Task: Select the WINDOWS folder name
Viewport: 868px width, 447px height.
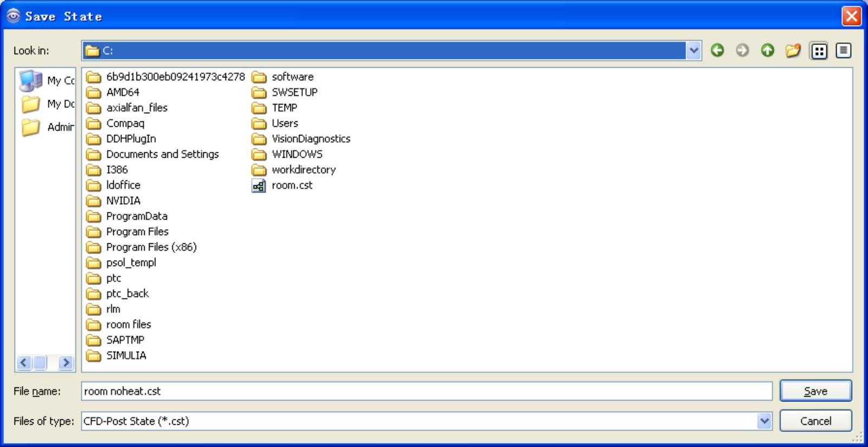Action: pyautogui.click(x=297, y=154)
